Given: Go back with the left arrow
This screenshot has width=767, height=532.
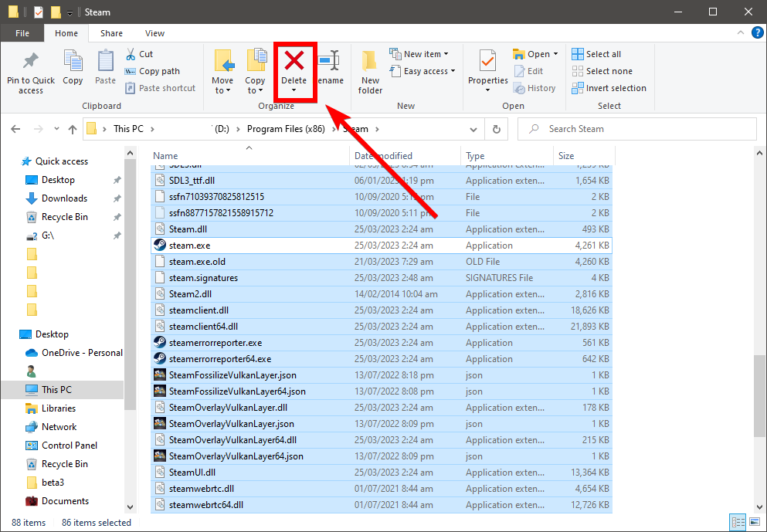Looking at the screenshot, I should (15, 129).
